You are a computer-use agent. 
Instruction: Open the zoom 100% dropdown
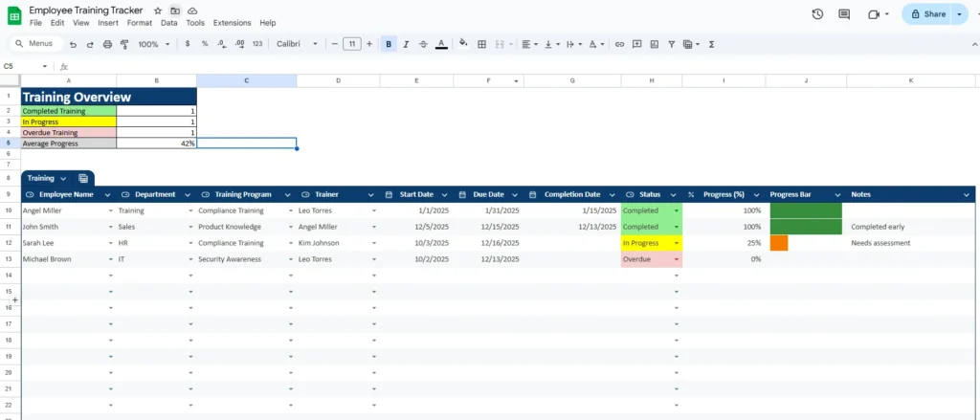click(154, 44)
